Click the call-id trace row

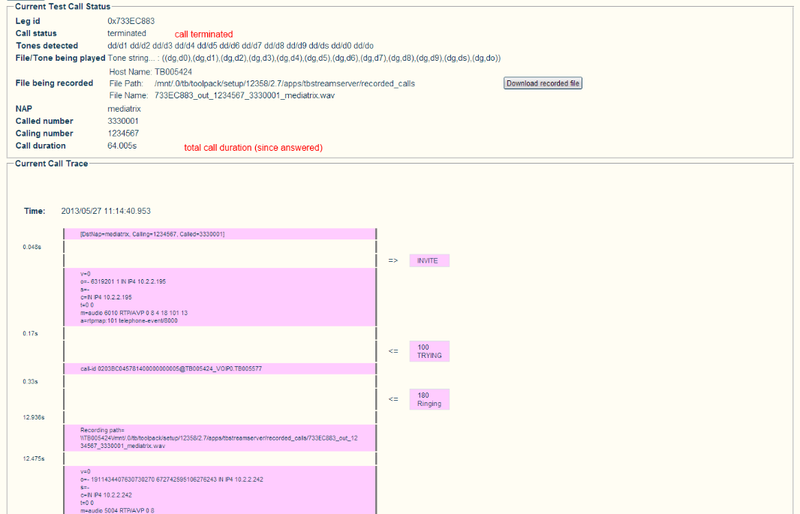point(220,369)
